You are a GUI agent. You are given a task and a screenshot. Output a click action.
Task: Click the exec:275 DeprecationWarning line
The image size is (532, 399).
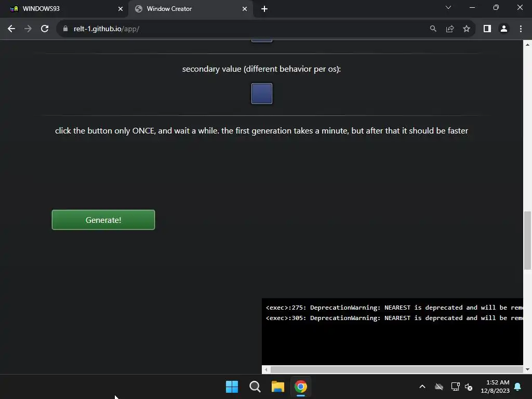coord(394,308)
